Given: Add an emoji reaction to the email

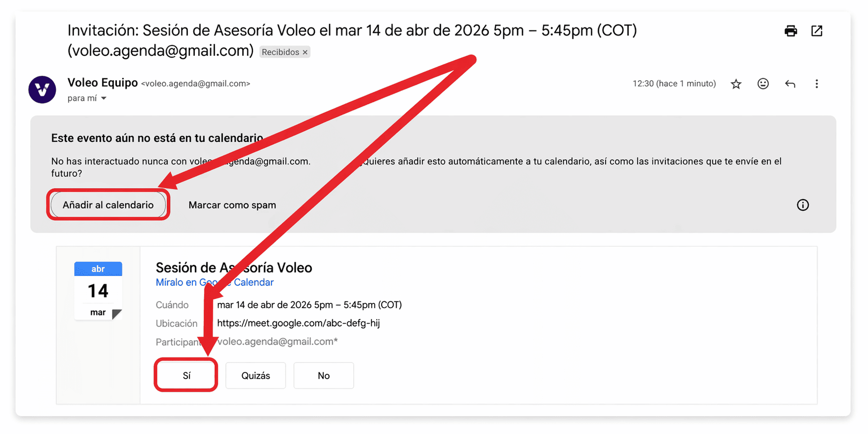Looking at the screenshot, I should coord(763,84).
